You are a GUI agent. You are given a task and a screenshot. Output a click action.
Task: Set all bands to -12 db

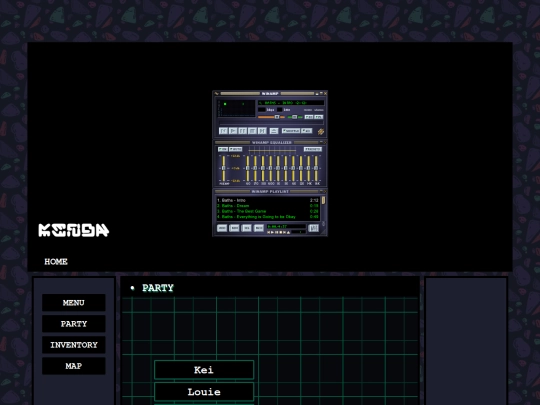coord(236,181)
